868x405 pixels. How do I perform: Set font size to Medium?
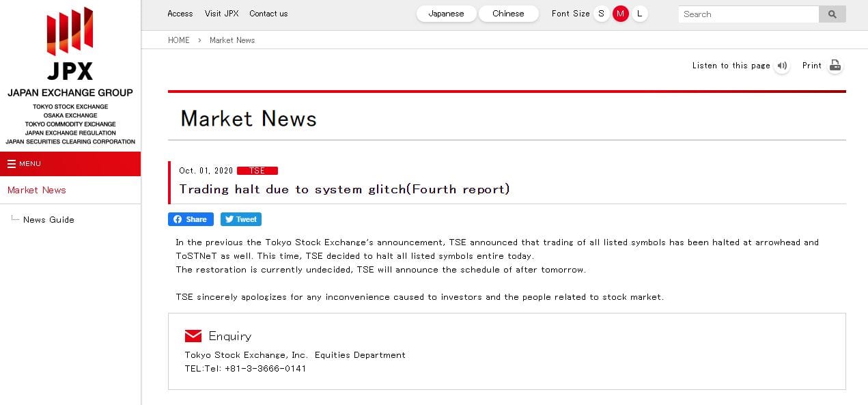coord(620,14)
